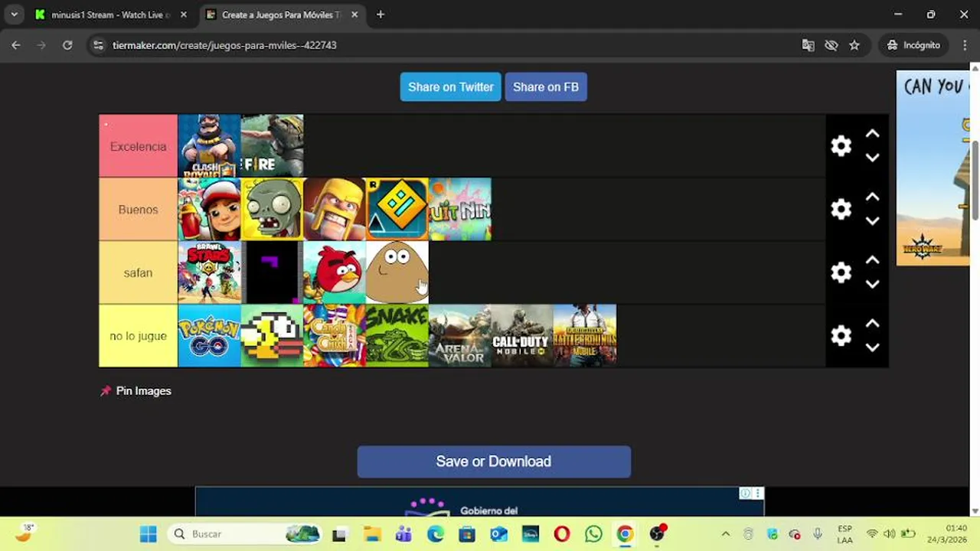Select the Brawl Stars image

point(209,272)
